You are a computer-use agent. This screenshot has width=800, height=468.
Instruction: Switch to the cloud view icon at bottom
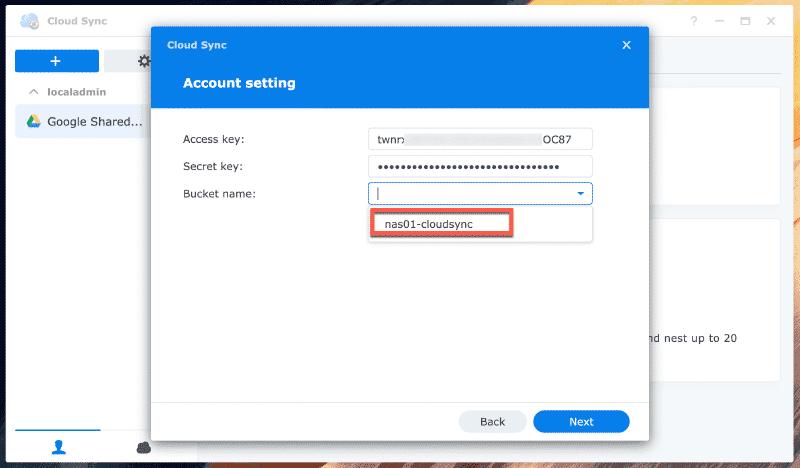[x=143, y=448]
